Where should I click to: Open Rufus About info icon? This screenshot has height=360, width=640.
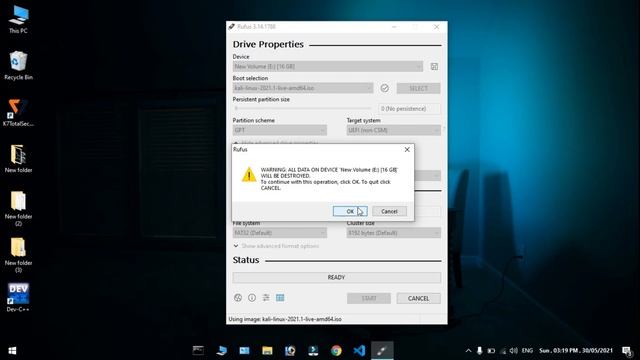[x=252, y=298]
